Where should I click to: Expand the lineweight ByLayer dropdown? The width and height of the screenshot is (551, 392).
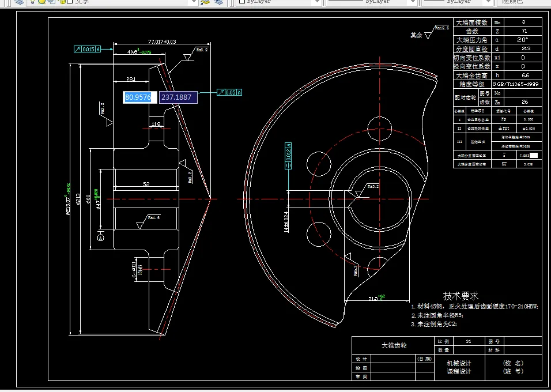[x=488, y=2]
